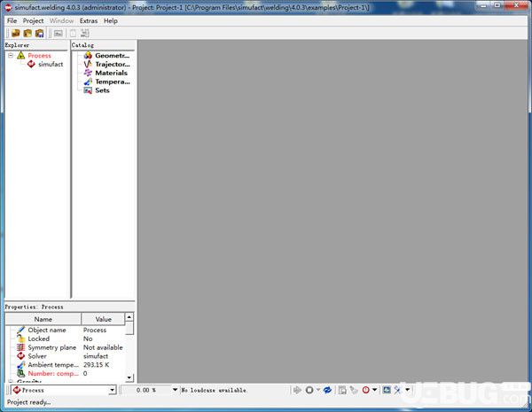Click the red alert circle icon
The image size is (532, 412).
tap(365, 390)
